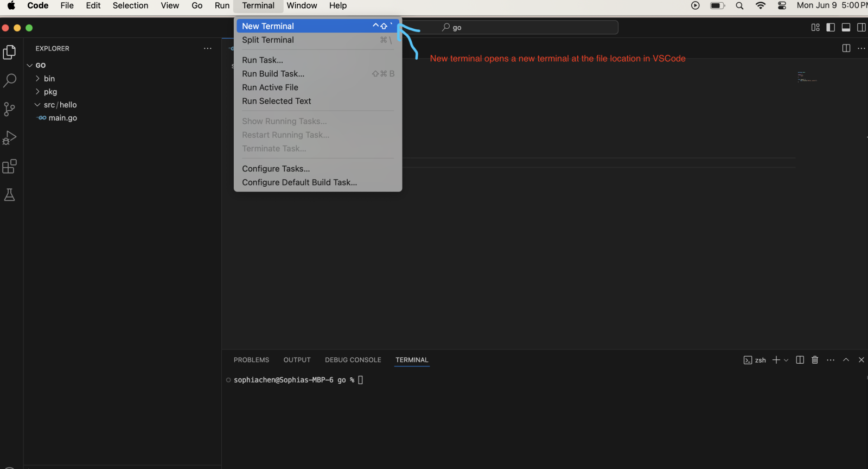
Task: Close the open Terminal menu
Action: (x=258, y=5)
